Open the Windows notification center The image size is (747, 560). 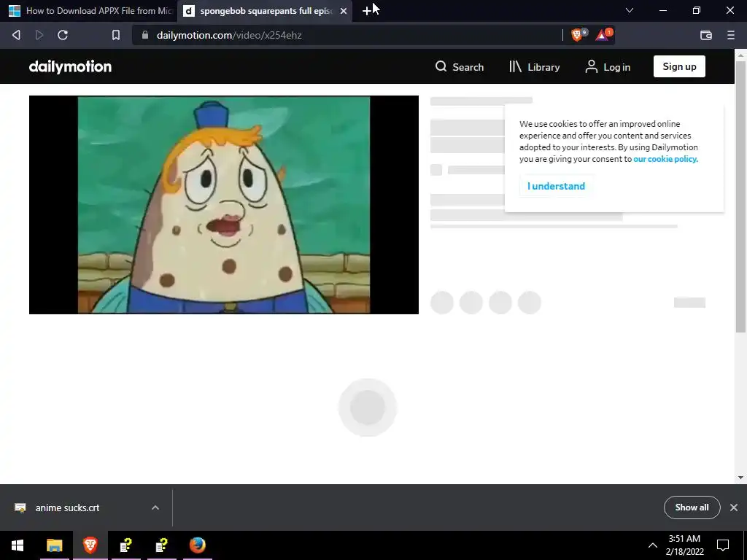(723, 545)
